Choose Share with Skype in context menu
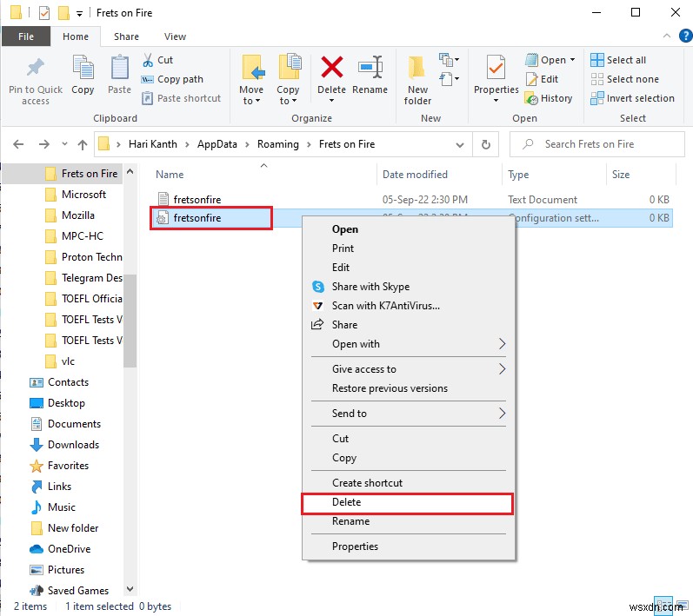Screen dimensions: 693x616 click(x=370, y=287)
